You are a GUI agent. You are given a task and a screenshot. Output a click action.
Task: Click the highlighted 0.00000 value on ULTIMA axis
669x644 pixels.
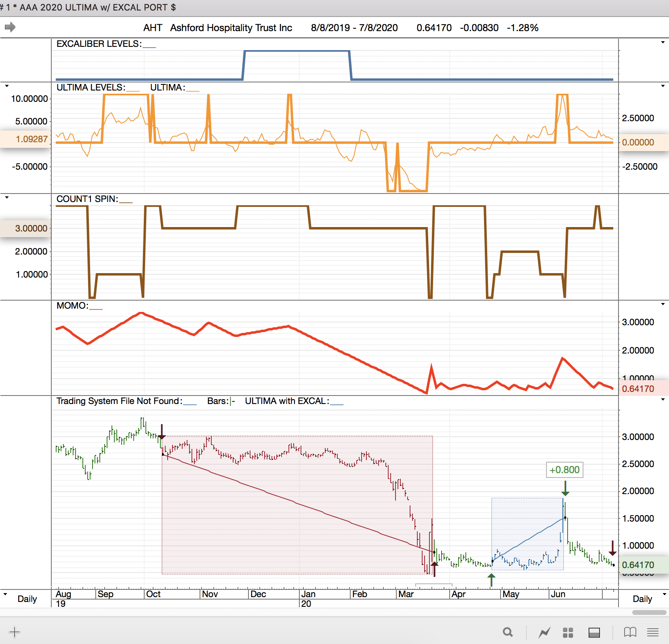coord(638,142)
